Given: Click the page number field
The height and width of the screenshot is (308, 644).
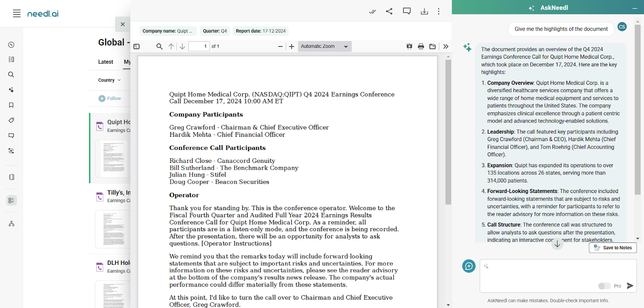Looking at the screenshot, I should (199, 46).
